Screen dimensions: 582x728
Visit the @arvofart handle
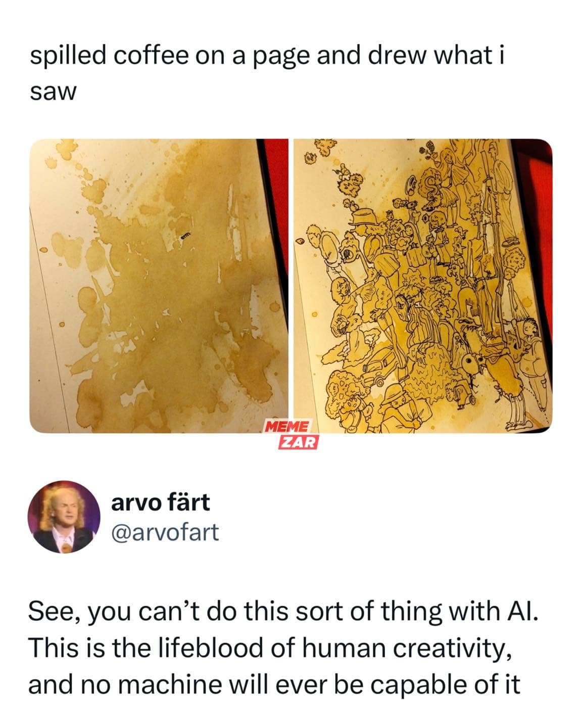165,532
